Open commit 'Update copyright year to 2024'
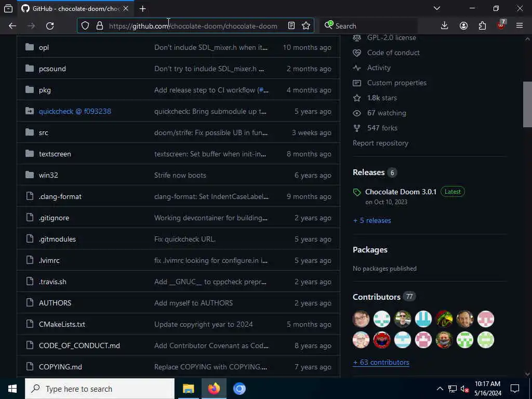 (x=204, y=324)
